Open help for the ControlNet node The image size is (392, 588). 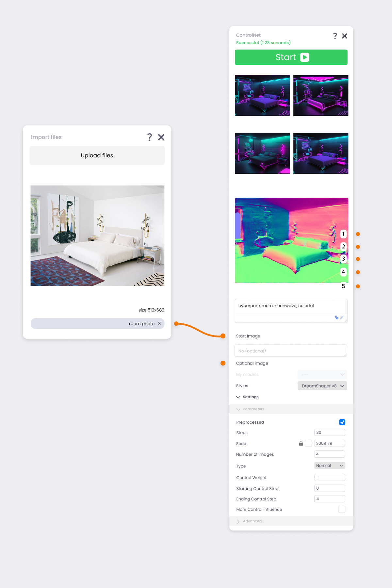(x=335, y=36)
